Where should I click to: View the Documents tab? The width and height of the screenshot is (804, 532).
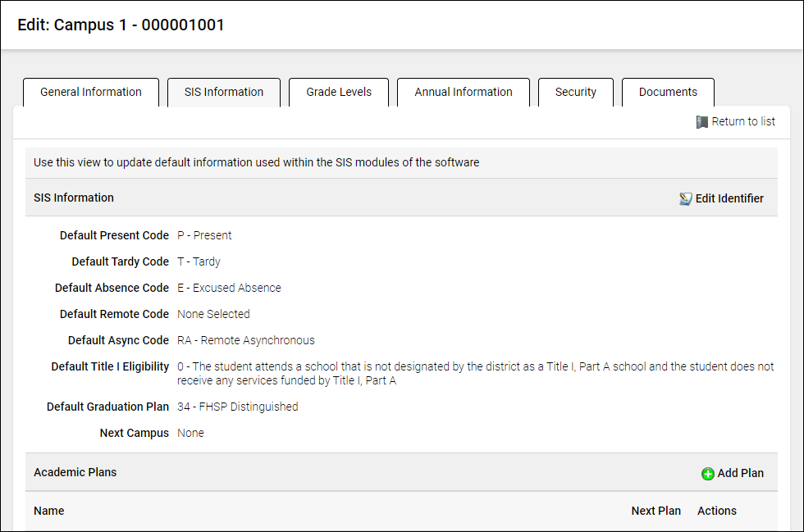coord(668,93)
